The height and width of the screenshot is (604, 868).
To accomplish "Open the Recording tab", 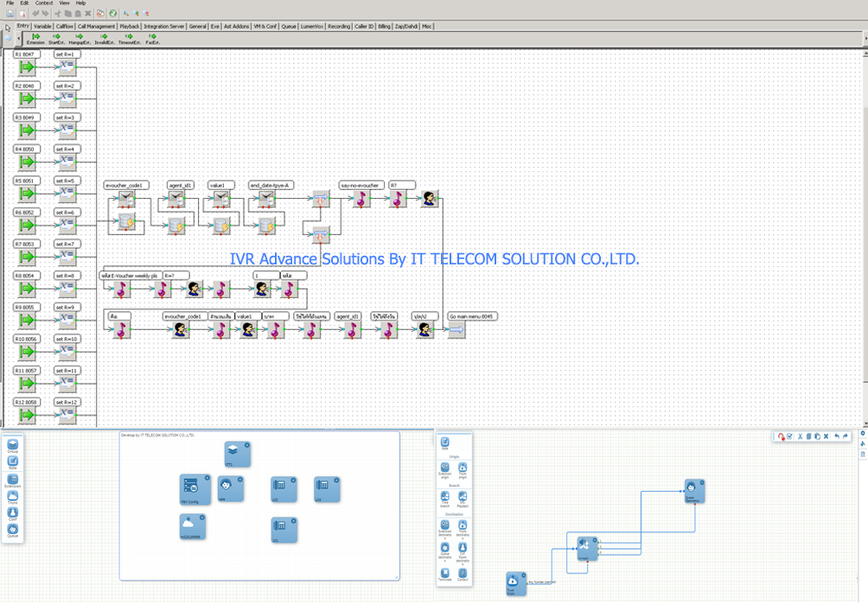I will tap(339, 26).
